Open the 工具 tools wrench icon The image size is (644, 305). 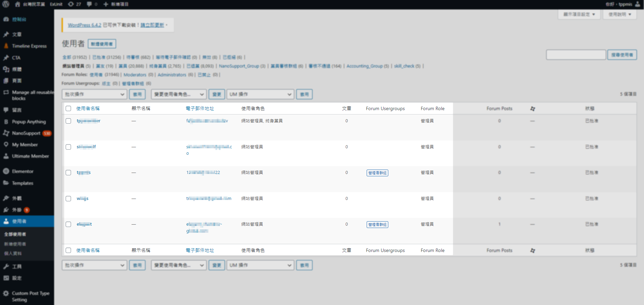pyautogui.click(x=6, y=266)
